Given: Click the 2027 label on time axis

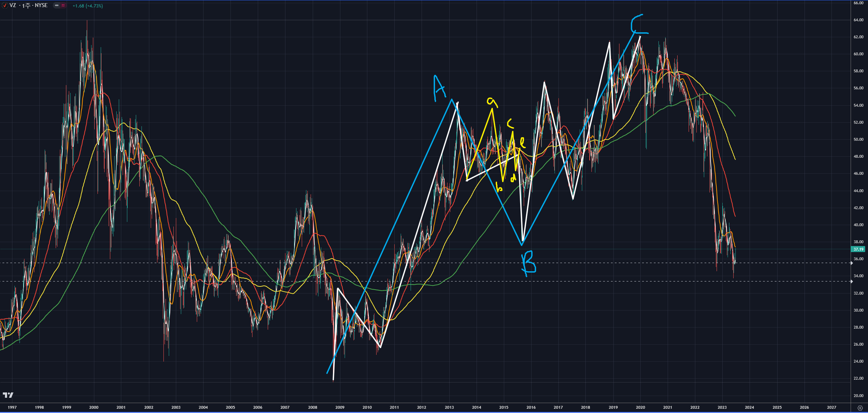Looking at the screenshot, I should 831,407.
